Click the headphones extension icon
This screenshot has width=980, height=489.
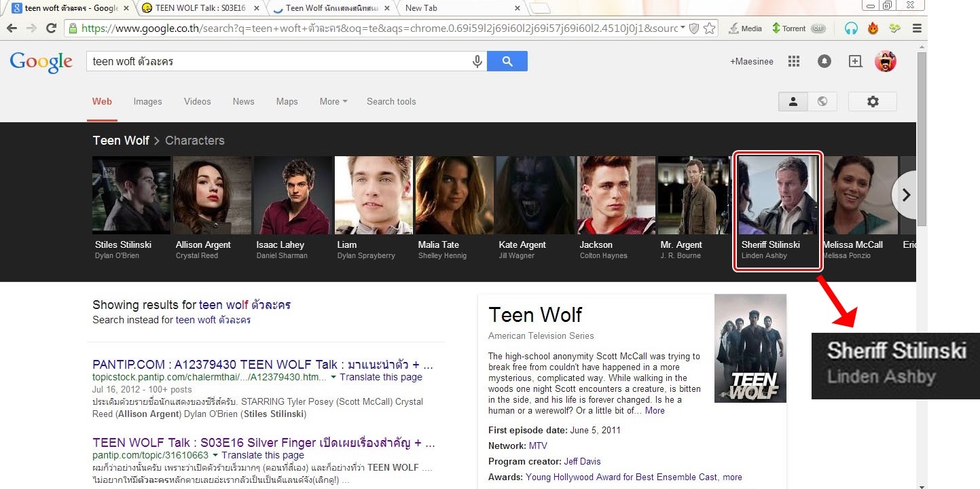pos(851,29)
